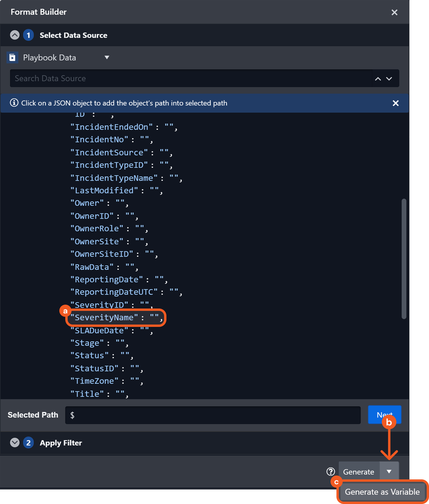Select the "OwnerRole" JSON key

tap(97, 229)
